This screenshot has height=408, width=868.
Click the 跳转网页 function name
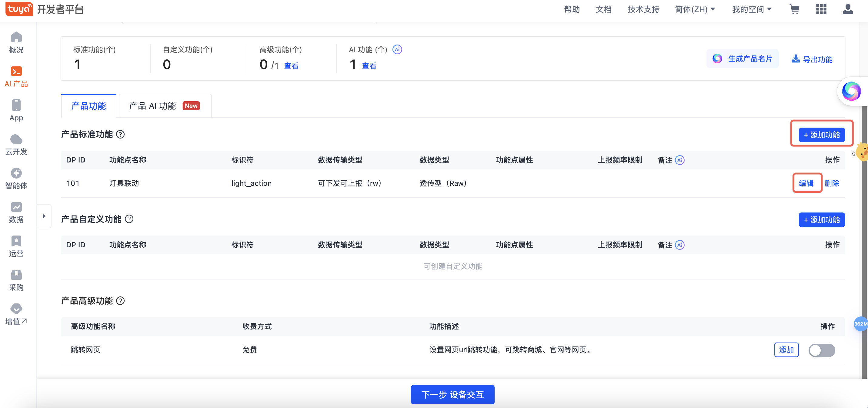click(x=85, y=350)
